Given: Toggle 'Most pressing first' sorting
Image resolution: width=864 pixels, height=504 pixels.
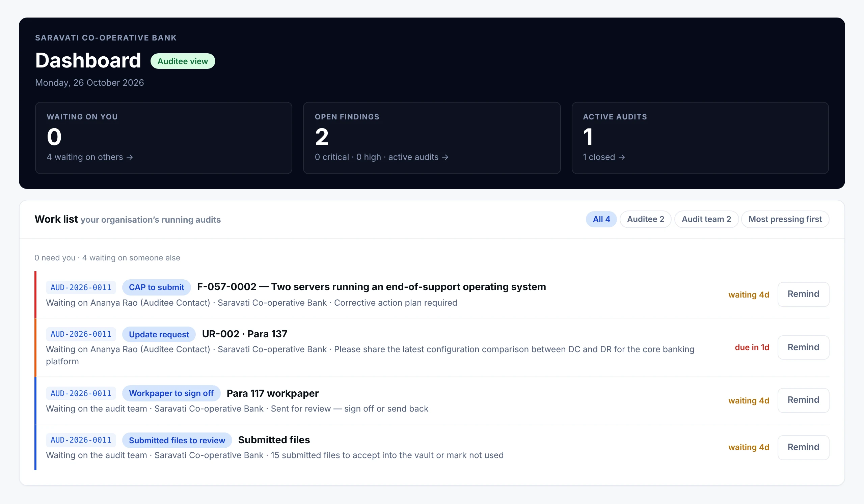Looking at the screenshot, I should [x=785, y=219].
